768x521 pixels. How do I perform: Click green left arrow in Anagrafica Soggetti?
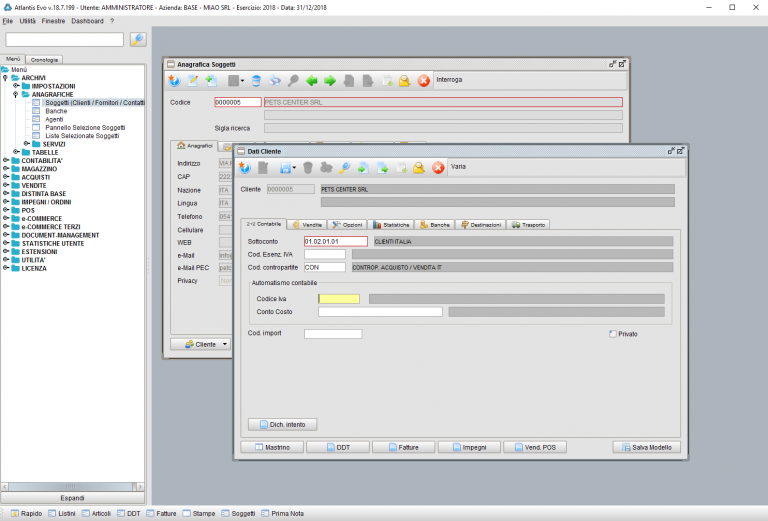(x=312, y=81)
